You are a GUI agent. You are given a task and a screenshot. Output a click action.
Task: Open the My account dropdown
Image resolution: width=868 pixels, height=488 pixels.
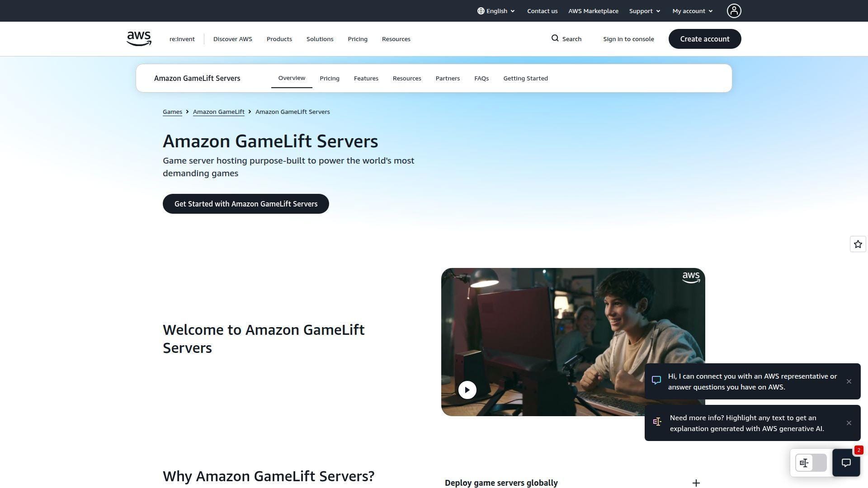(692, 11)
